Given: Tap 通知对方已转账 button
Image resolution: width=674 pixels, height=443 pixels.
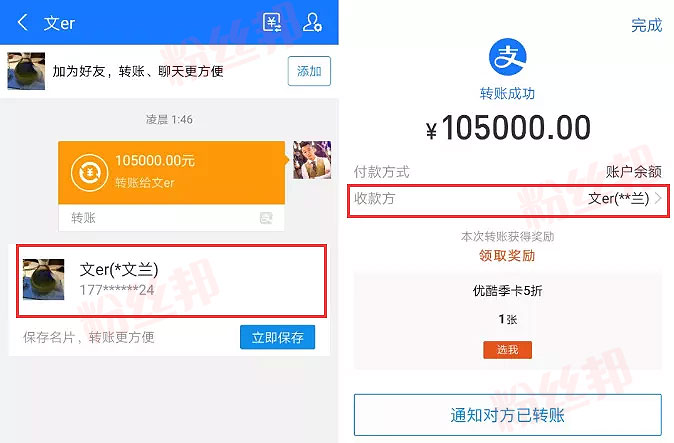Looking at the screenshot, I should pyautogui.click(x=508, y=415).
